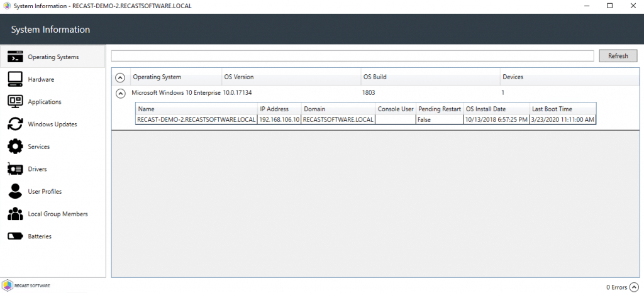Collapse the Windows 10 Enterprise row
The image size is (644, 293).
pos(120,93)
